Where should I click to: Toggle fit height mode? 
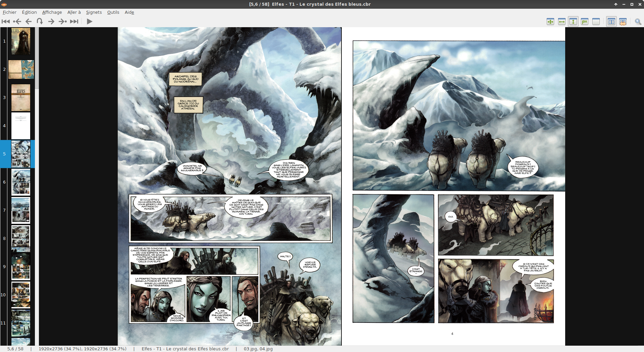pos(573,22)
